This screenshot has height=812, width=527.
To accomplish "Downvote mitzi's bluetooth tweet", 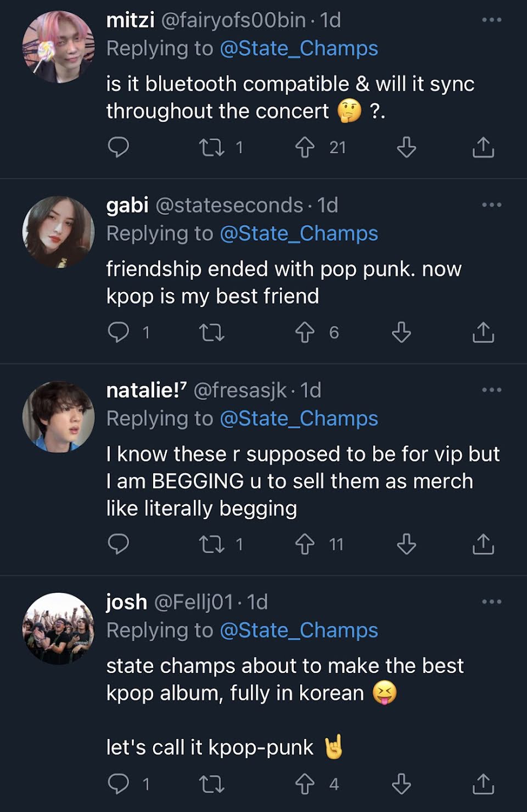I will pyautogui.click(x=406, y=147).
